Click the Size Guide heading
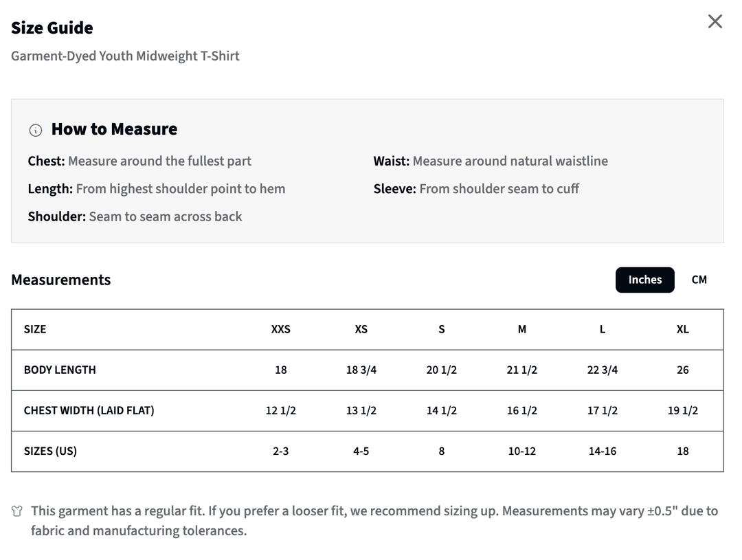Screen dimensions: 742x560 coord(52,28)
